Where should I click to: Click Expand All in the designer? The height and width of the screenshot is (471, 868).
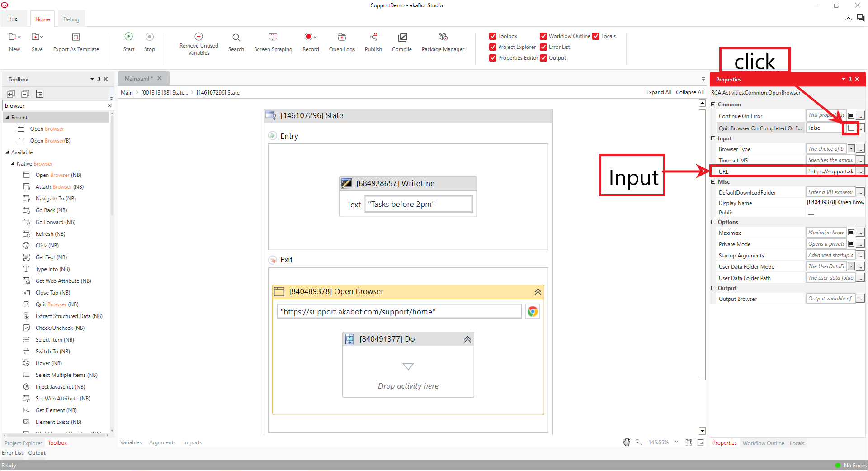tap(659, 92)
